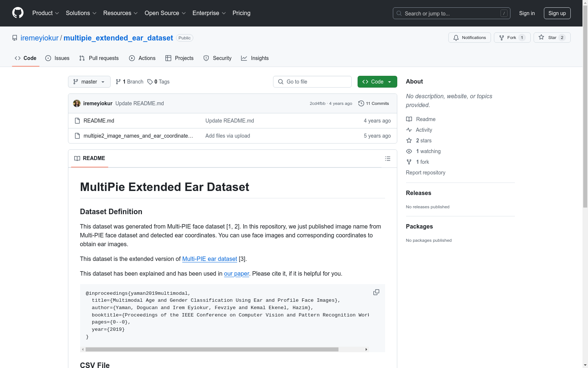This screenshot has width=588, height=368.
Task: Expand the Open Source menu
Action: 165,13
